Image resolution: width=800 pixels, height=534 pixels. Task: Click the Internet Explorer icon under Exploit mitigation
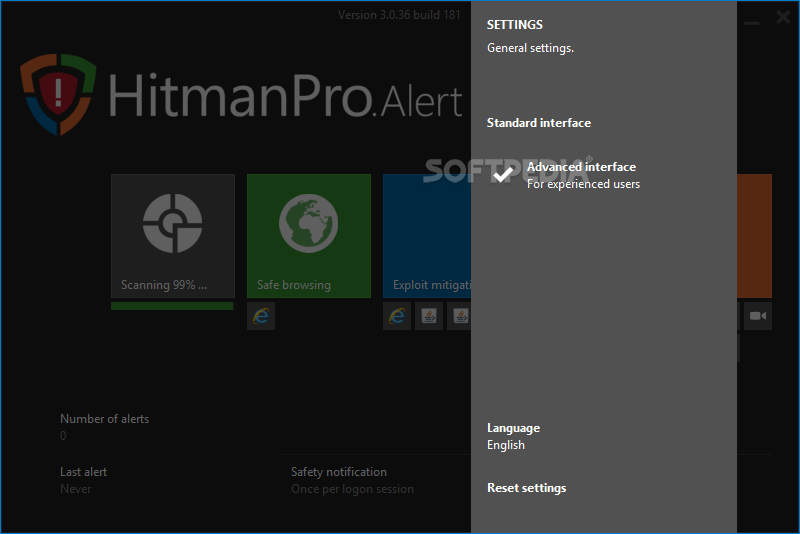(397, 316)
